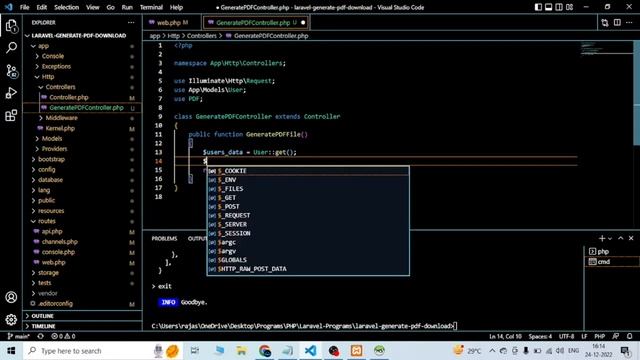Open the Manage gear icon
640x360 pixels.
(x=11, y=319)
